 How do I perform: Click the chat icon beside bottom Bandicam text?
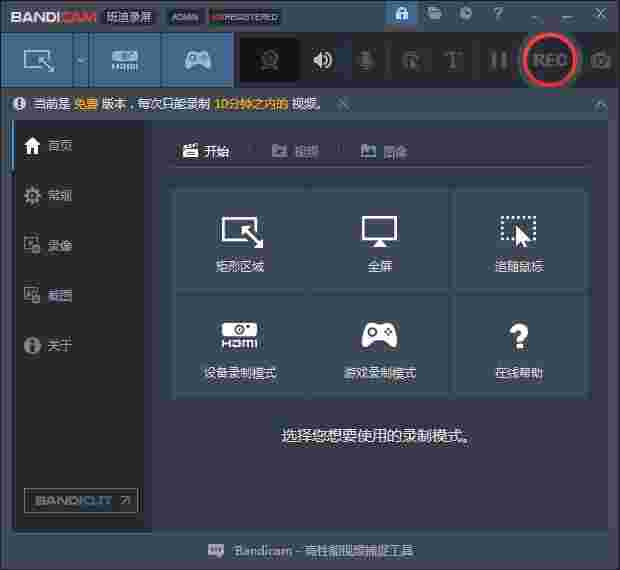pos(216,550)
